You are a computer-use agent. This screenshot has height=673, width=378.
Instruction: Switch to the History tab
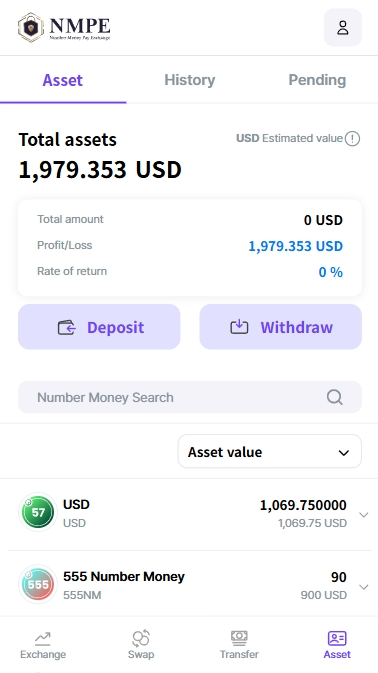point(189,80)
